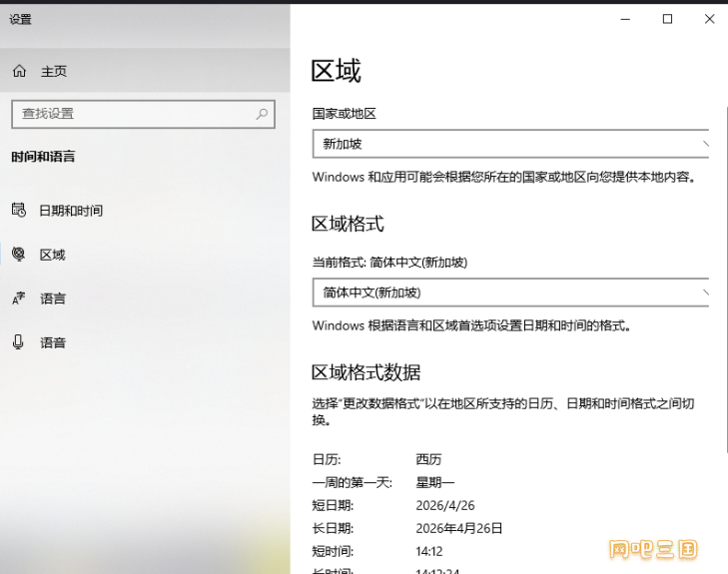
Task: Click the 国家或地区 label
Action: coord(345,114)
